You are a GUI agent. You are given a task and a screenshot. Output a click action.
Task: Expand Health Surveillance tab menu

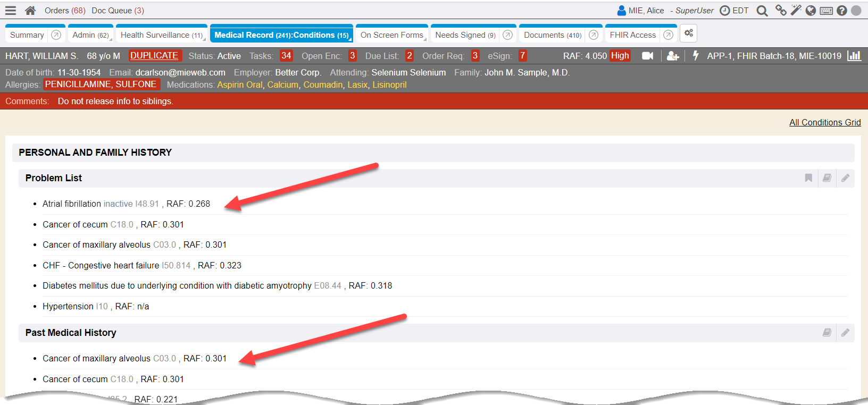point(205,39)
